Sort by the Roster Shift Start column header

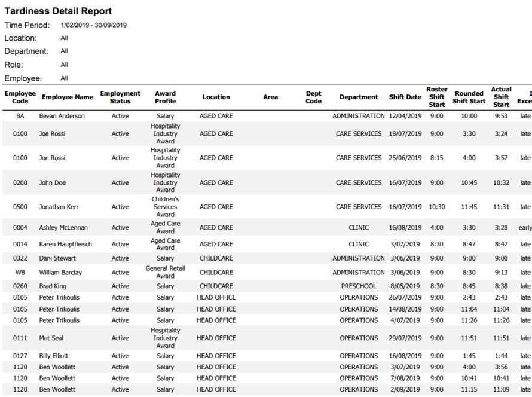436,97
